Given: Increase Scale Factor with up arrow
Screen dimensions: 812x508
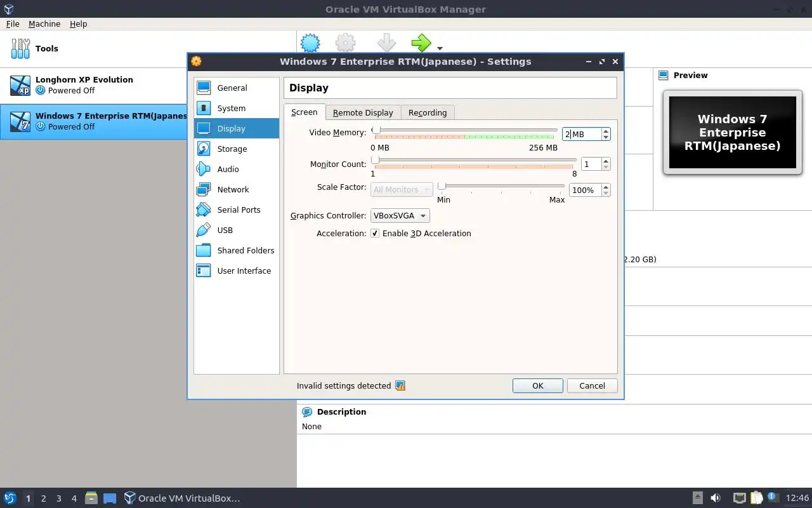Looking at the screenshot, I should click(x=606, y=187).
